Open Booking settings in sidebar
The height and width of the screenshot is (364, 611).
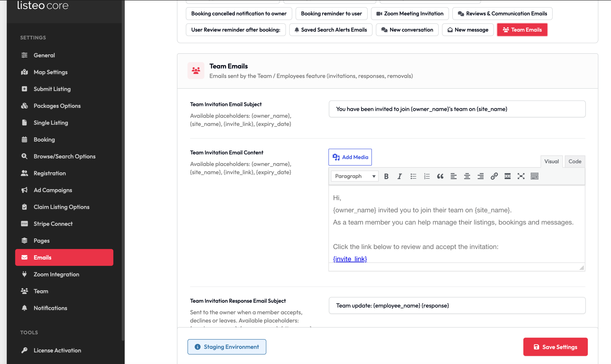[64, 140]
